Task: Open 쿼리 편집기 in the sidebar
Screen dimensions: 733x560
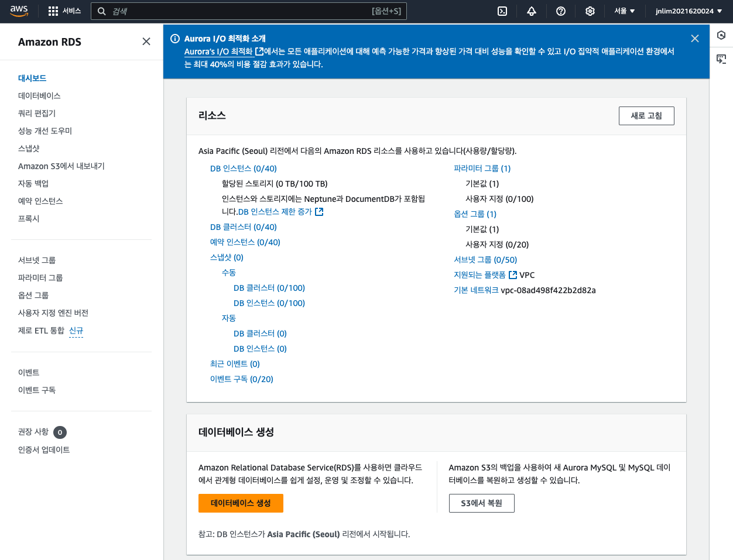Action: pyautogui.click(x=37, y=113)
